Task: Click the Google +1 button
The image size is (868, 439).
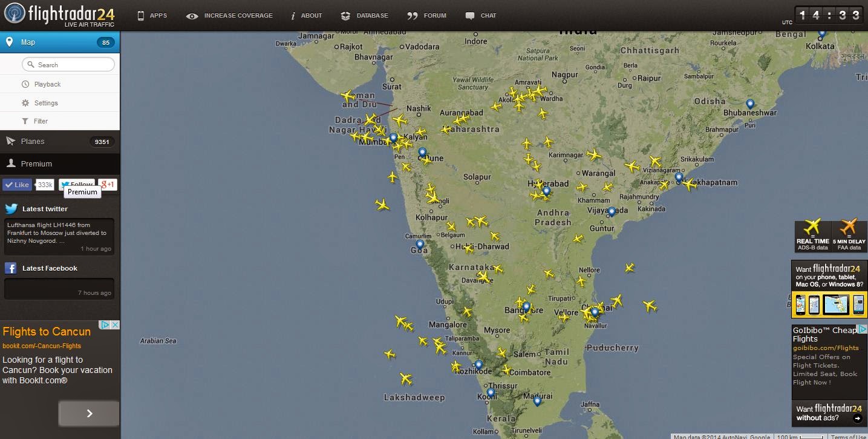Action: (x=107, y=185)
